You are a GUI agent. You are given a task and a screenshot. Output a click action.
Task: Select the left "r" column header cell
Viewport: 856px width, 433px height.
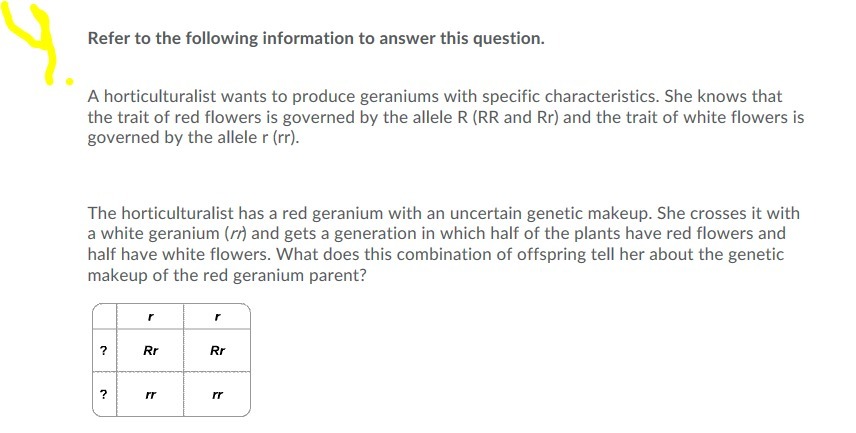(150, 316)
